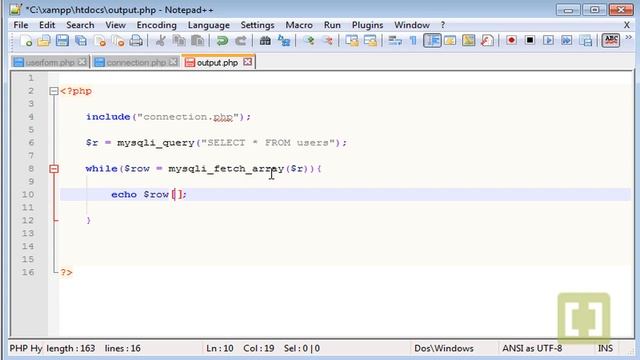Open the Plugins menu
Screen dimensions: 640x360
(x=367, y=25)
